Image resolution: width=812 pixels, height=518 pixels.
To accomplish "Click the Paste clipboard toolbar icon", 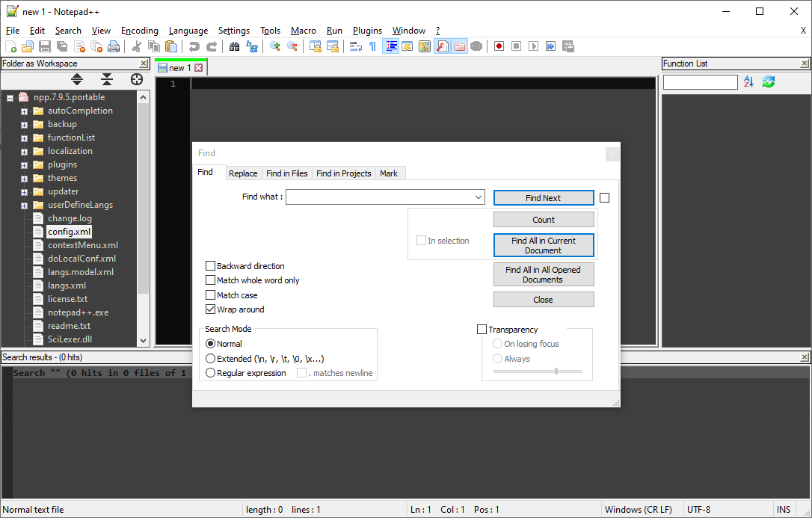I will (x=171, y=46).
